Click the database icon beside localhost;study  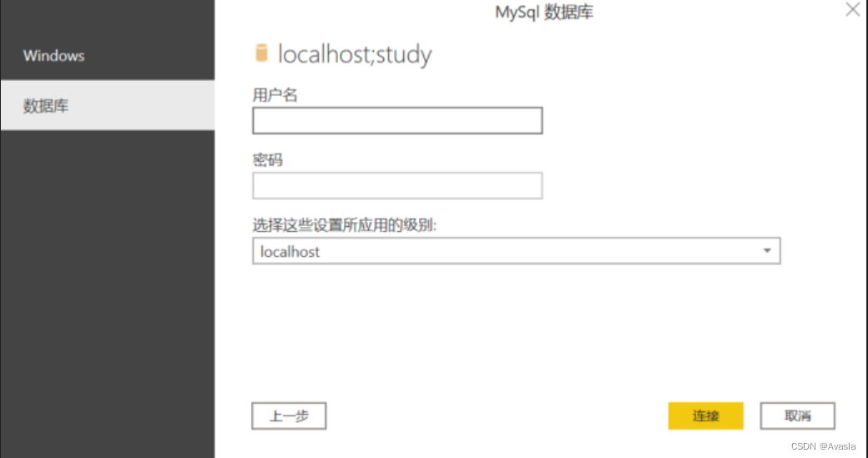click(x=261, y=53)
